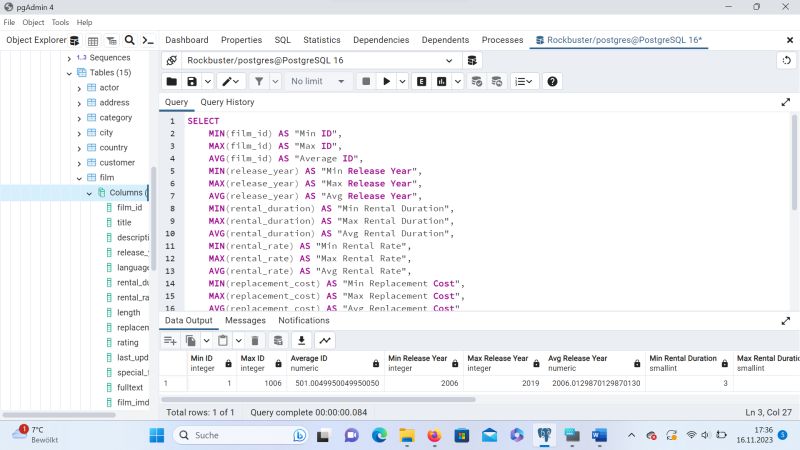800x450 pixels.
Task: Open the Save File dropdown arrow
Action: pos(208,81)
